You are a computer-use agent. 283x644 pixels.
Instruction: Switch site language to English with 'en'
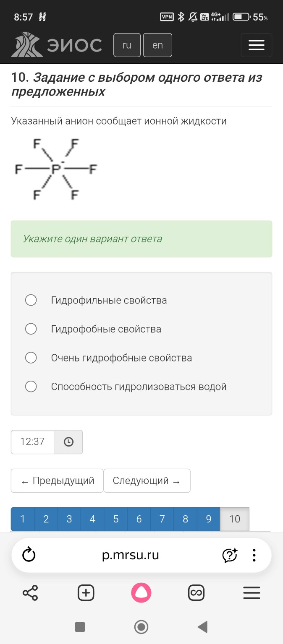pos(157,45)
